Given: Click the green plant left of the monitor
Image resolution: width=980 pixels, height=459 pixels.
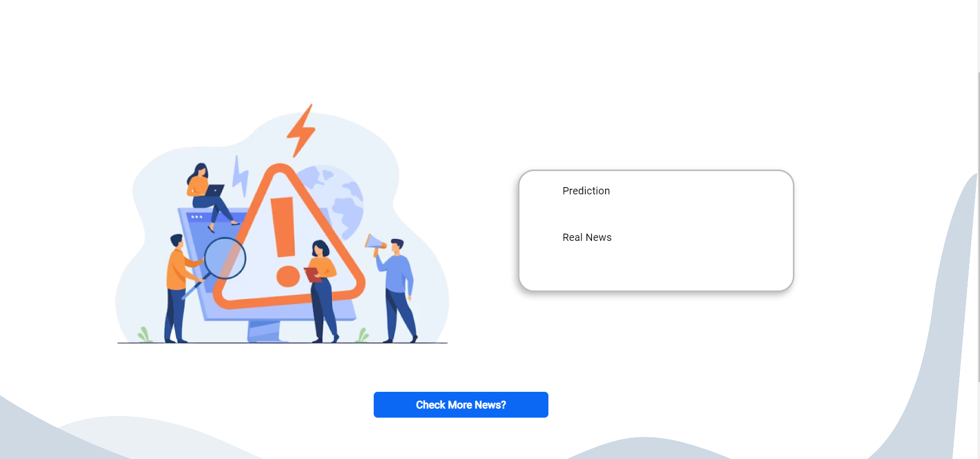Looking at the screenshot, I should coord(145,335).
